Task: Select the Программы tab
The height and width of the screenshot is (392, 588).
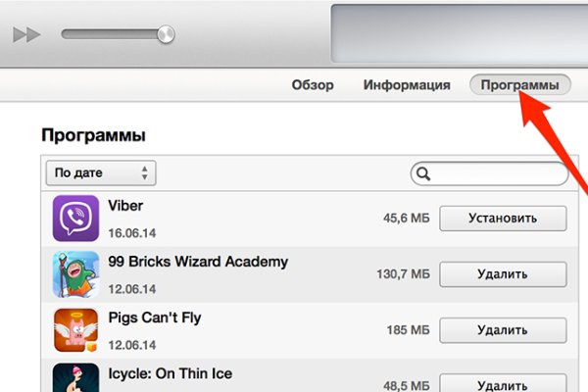Action: tap(519, 85)
